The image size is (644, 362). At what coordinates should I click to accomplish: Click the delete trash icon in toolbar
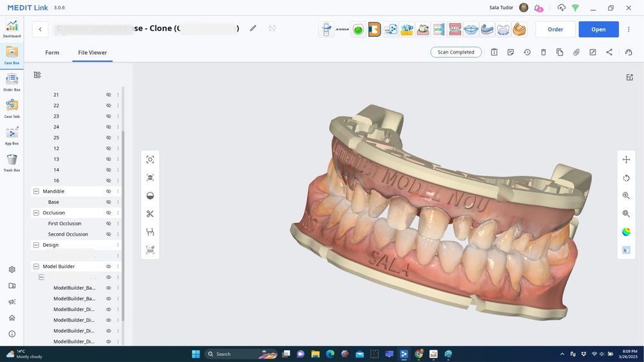tap(544, 52)
